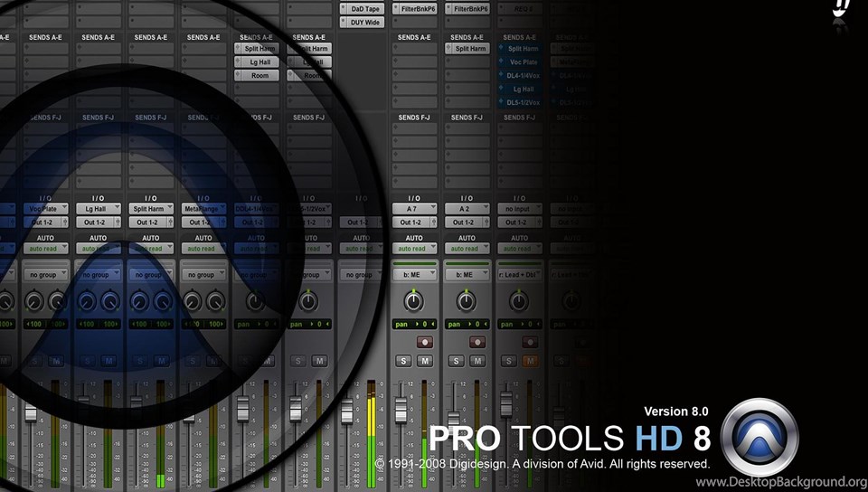This screenshot has width=868, height=492.
Task: Open the A 7 input selector dropdown
Action: 414,208
